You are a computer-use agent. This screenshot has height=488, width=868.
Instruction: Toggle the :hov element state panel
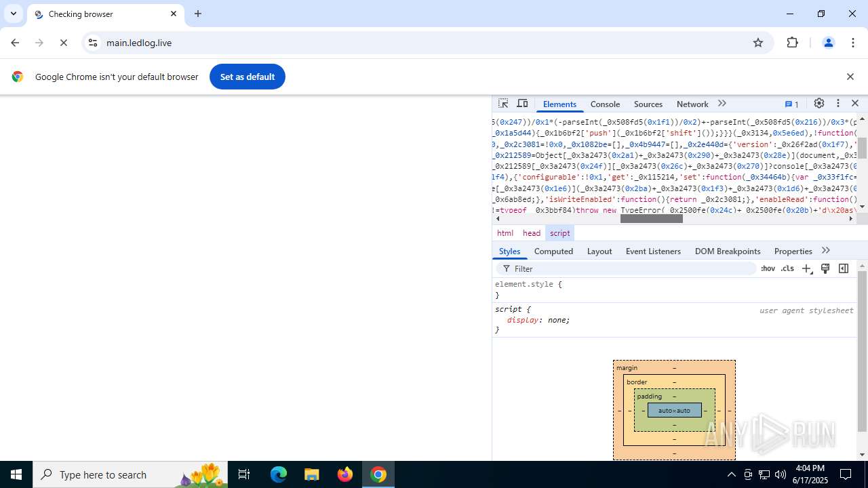[x=768, y=269]
